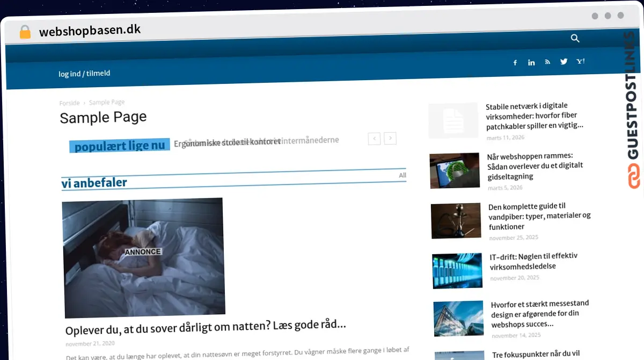Open the Twitter social icon
Viewport: 644px width, 360px height.
[563, 61]
